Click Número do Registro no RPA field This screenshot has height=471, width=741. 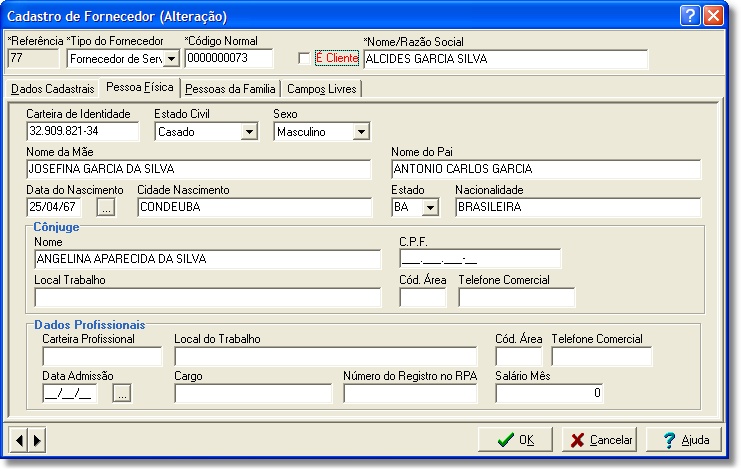click(410, 393)
